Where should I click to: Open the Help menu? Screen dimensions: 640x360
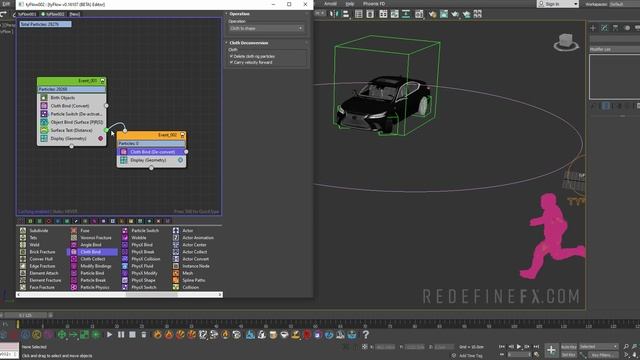tap(350, 4)
